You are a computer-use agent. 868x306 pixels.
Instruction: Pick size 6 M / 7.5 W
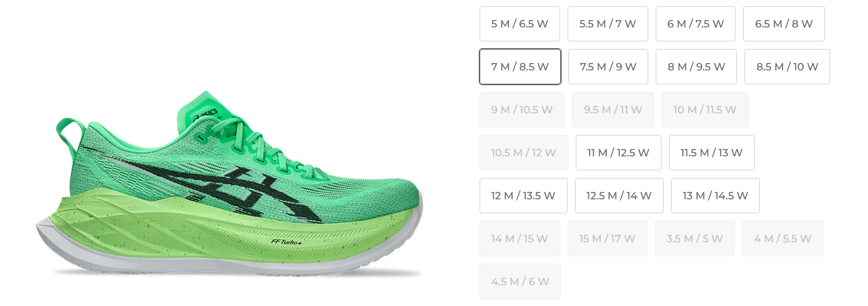(x=696, y=24)
